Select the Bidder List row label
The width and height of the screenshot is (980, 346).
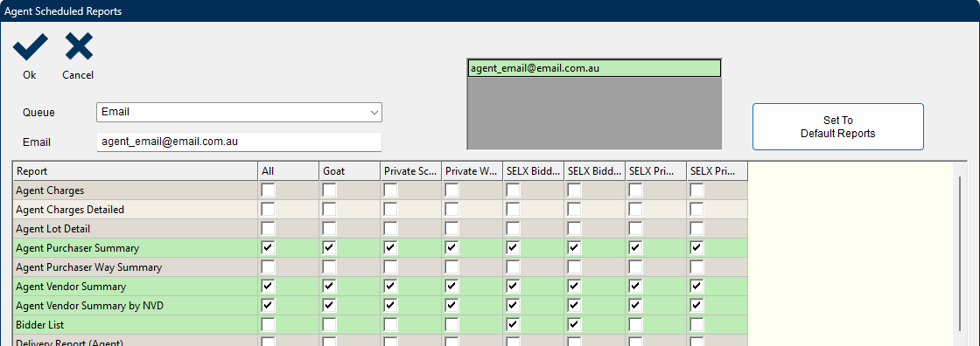click(x=40, y=325)
